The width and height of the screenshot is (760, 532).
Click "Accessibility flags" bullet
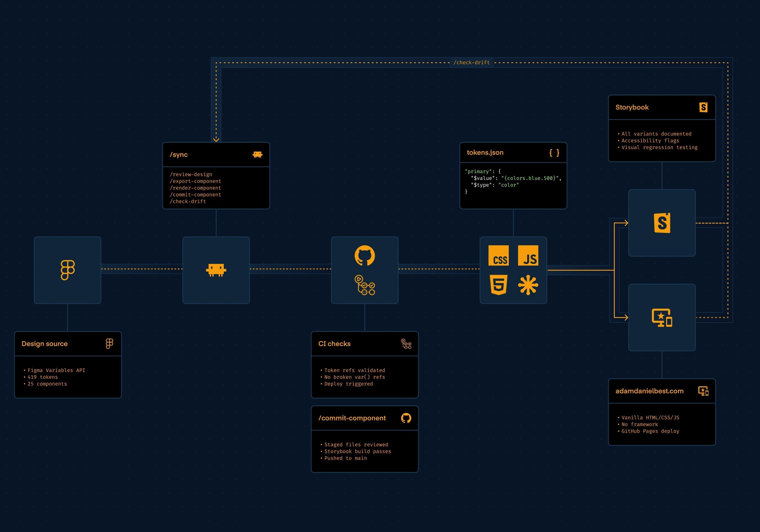click(x=648, y=141)
